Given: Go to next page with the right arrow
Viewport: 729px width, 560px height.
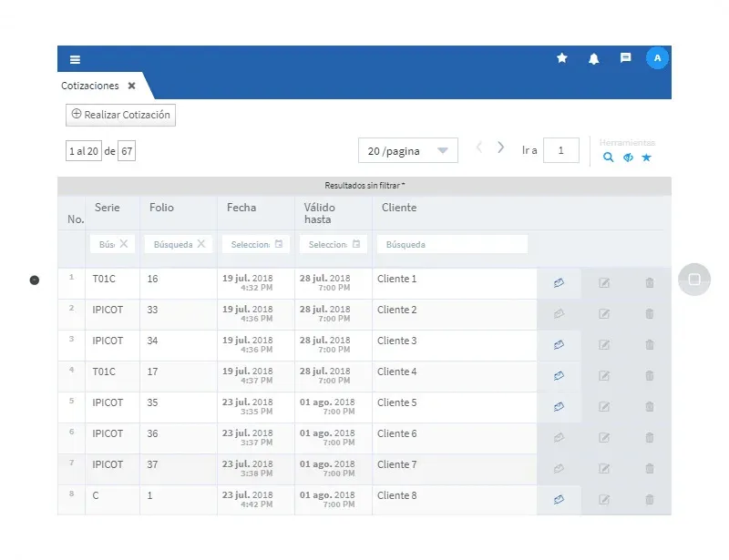Looking at the screenshot, I should (500, 146).
